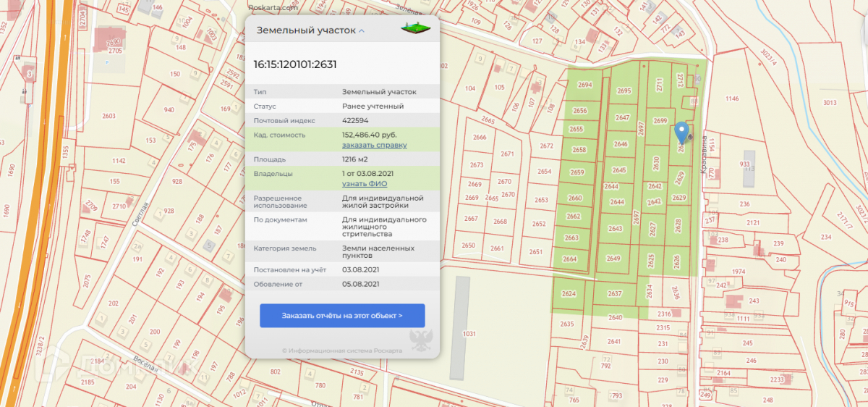Choose parcel 2624 on the map
Image resolution: width=868 pixels, height=407 pixels.
pos(569,294)
